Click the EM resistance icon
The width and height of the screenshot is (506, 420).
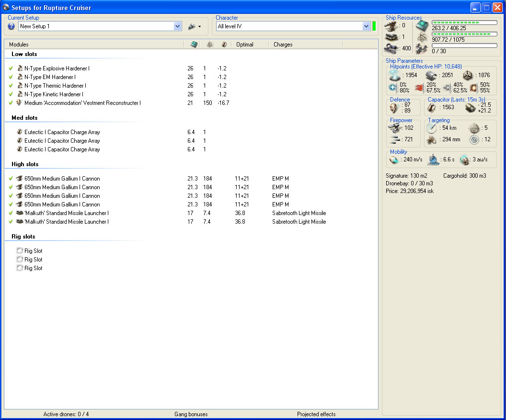coord(393,88)
